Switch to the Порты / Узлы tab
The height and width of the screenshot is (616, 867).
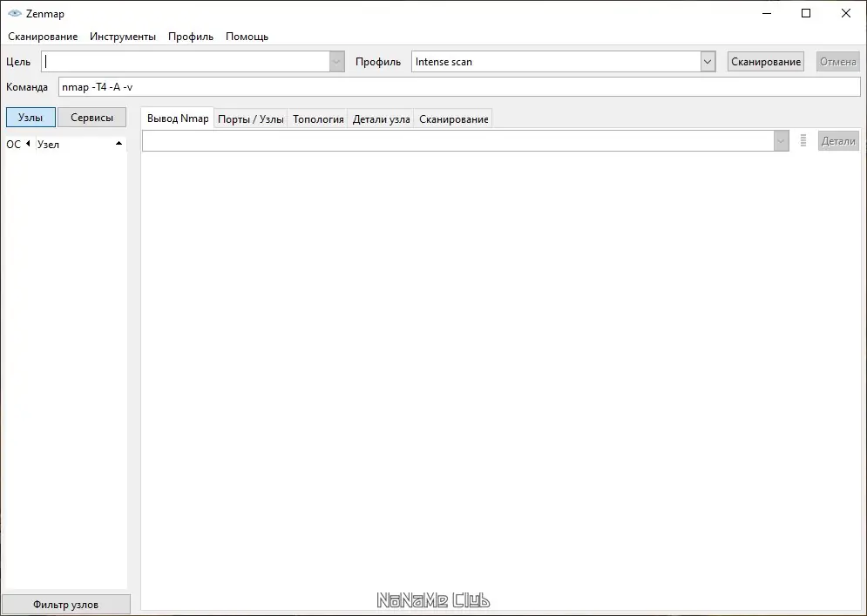251,118
